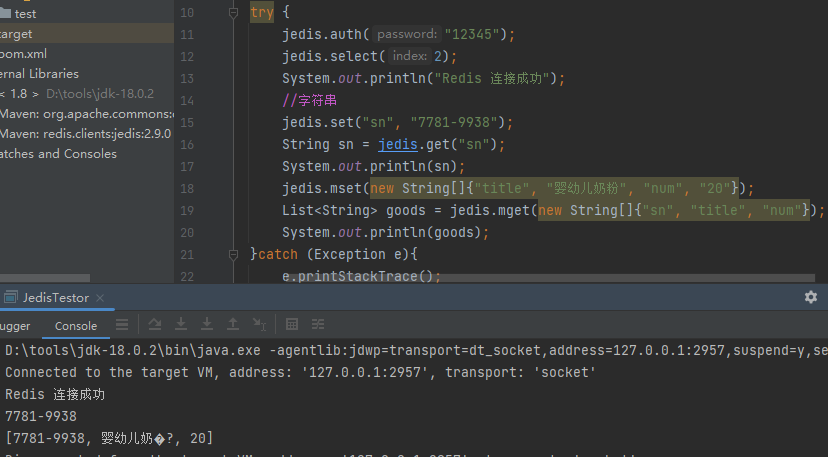Open debug panel settings gear

[811, 297]
